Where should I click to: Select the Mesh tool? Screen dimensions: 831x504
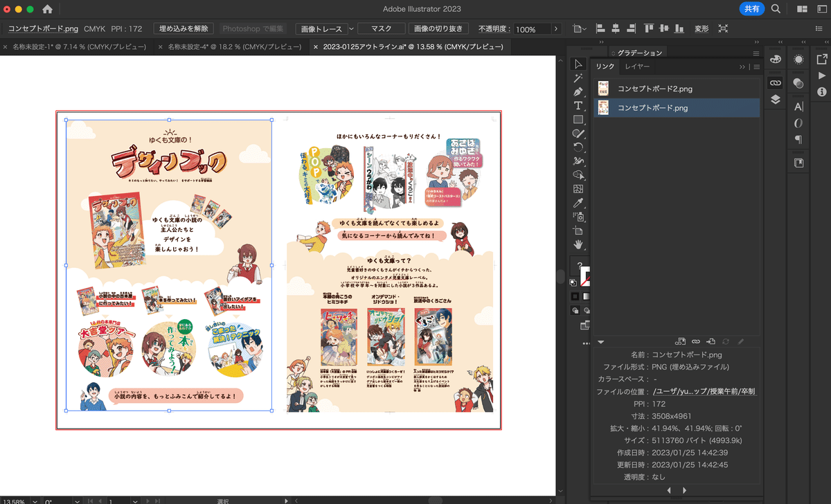(578, 189)
